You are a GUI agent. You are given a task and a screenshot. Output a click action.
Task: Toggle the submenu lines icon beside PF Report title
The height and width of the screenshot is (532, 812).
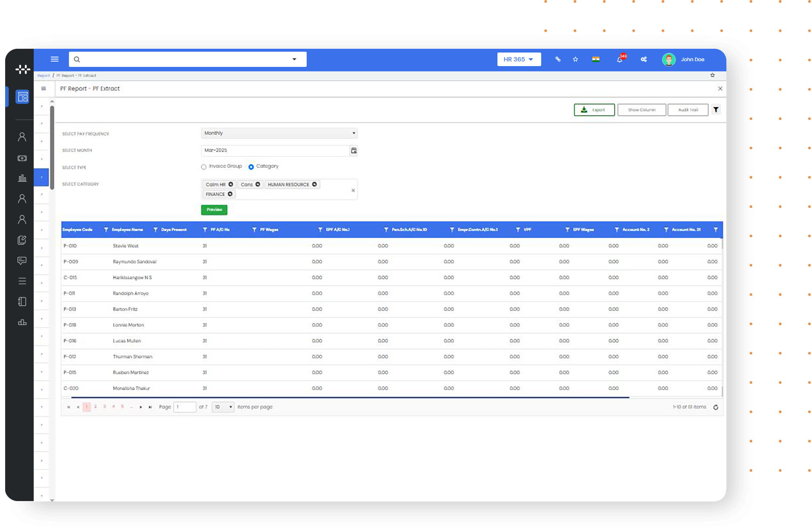44,88
